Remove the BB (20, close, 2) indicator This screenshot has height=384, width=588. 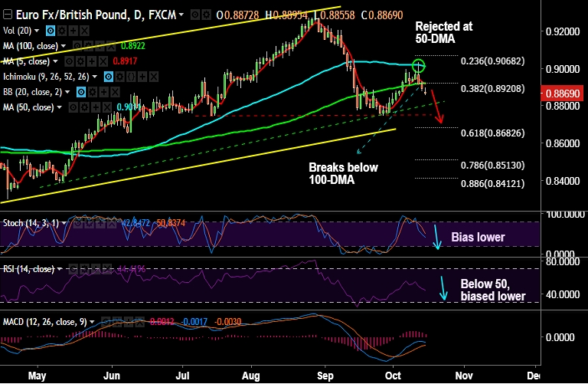(115, 92)
